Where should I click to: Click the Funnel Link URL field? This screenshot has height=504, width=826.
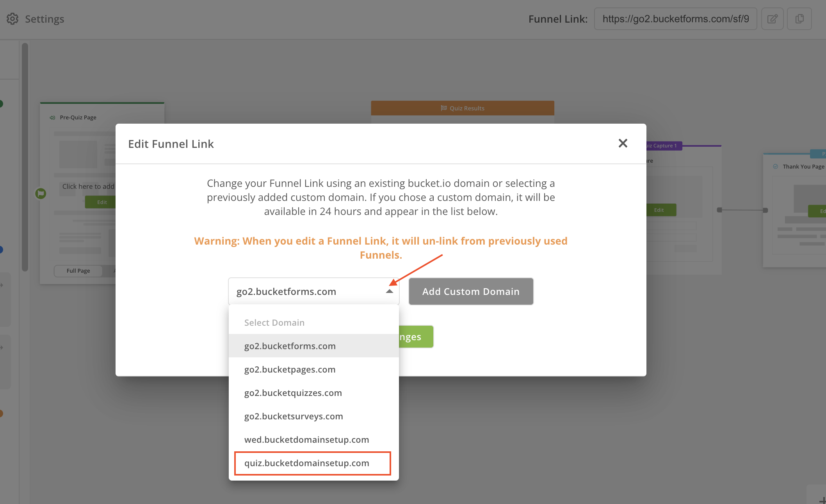coord(675,19)
